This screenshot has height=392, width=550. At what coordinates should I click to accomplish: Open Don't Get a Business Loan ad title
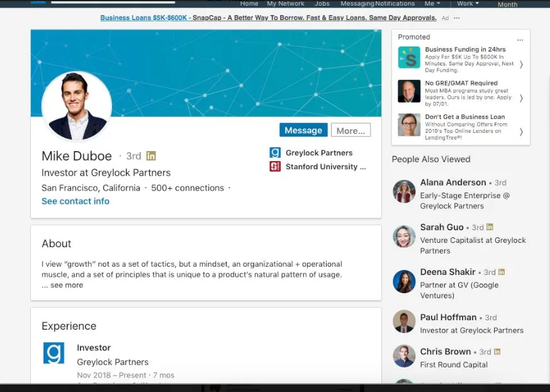[x=465, y=117]
